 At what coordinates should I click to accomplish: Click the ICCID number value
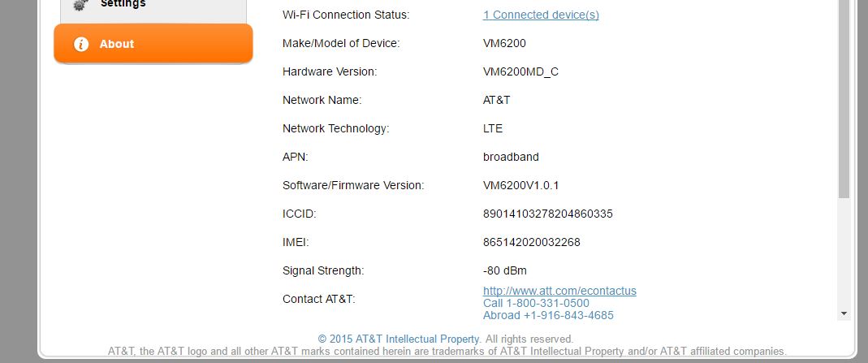[547, 214]
